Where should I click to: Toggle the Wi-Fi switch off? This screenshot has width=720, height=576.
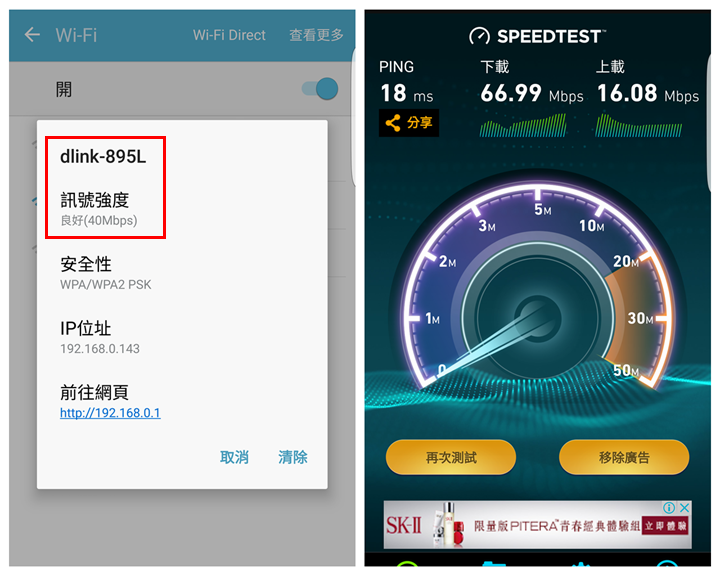tap(320, 89)
